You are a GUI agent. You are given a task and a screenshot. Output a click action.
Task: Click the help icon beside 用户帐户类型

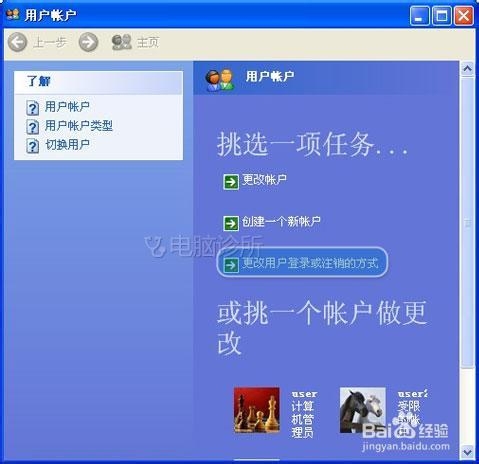(x=33, y=127)
